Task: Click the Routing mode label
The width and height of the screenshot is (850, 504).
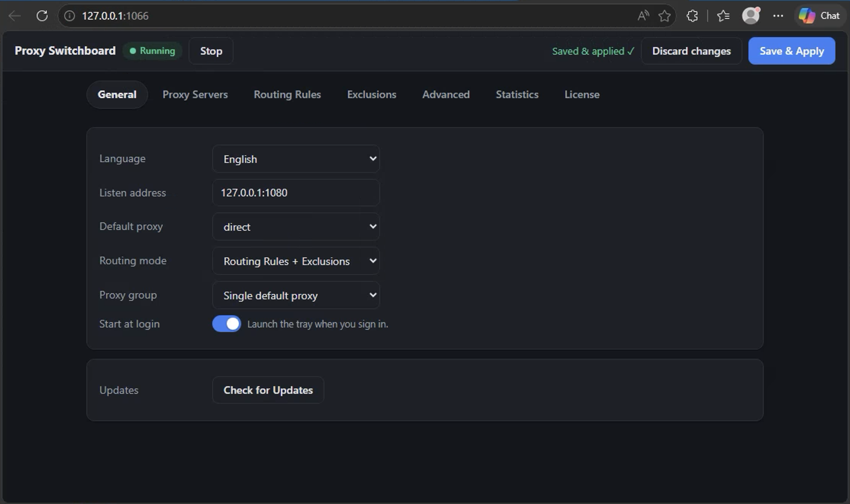Action: coord(133,261)
